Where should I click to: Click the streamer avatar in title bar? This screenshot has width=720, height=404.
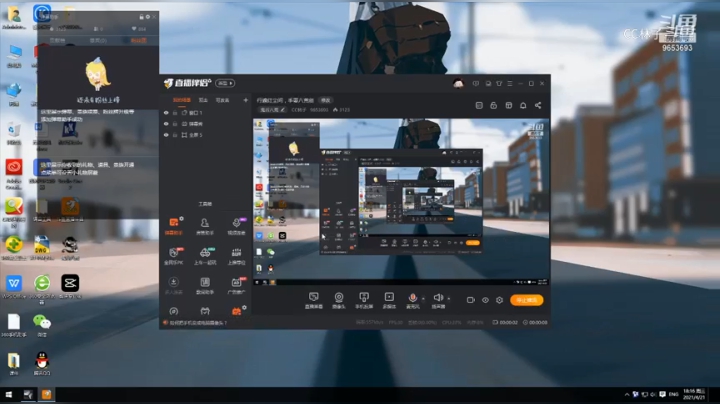click(x=458, y=83)
